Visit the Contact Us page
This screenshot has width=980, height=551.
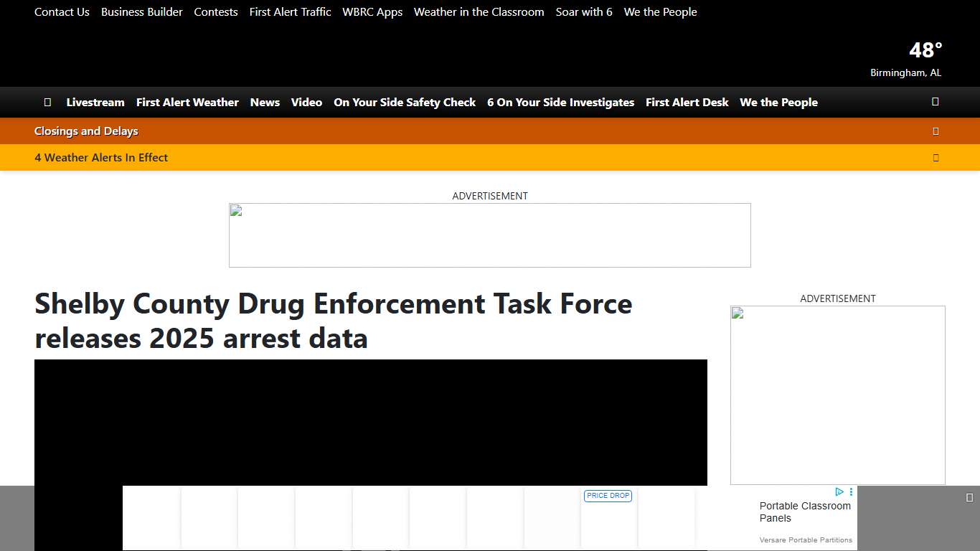62,11
